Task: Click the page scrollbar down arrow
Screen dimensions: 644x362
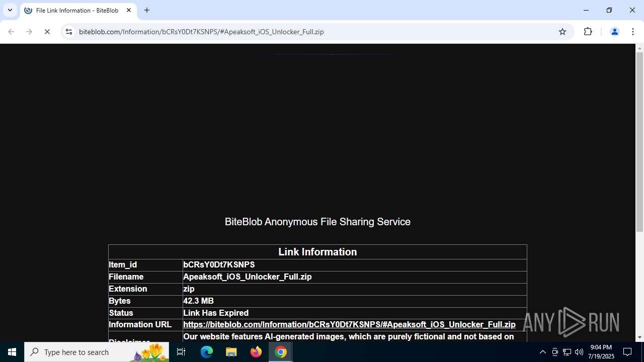Action: [x=639, y=337]
